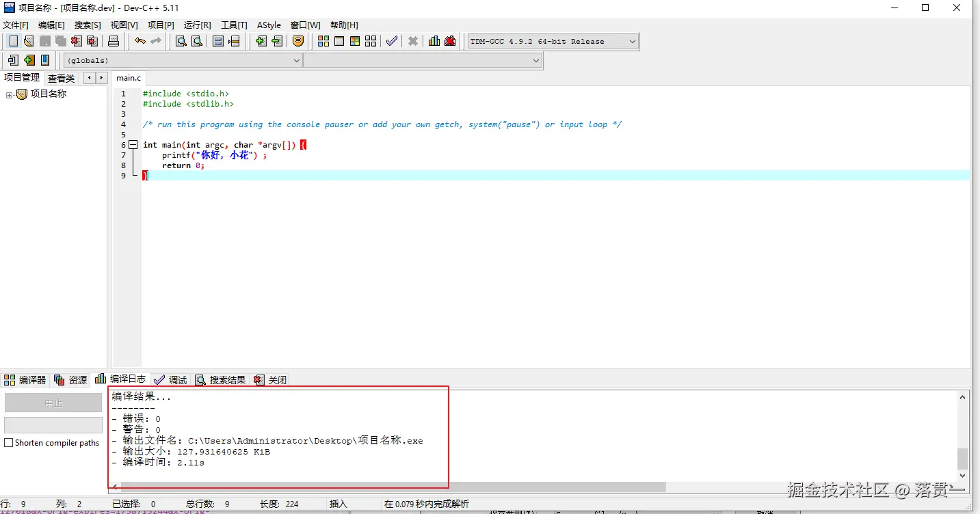Screen dimensions: 980x514
Task: Expand the 项目名称 project tree node
Action: coord(9,94)
